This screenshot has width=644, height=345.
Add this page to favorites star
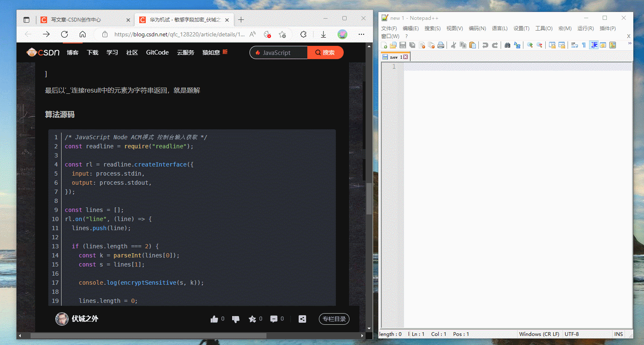click(x=282, y=34)
